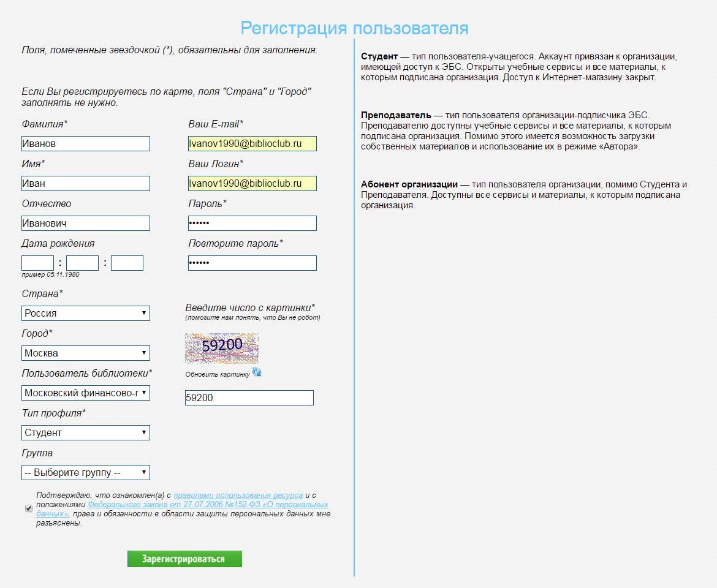This screenshot has width=717, height=588.
Task: Focus the Повторите пароль field
Action: tap(252, 263)
